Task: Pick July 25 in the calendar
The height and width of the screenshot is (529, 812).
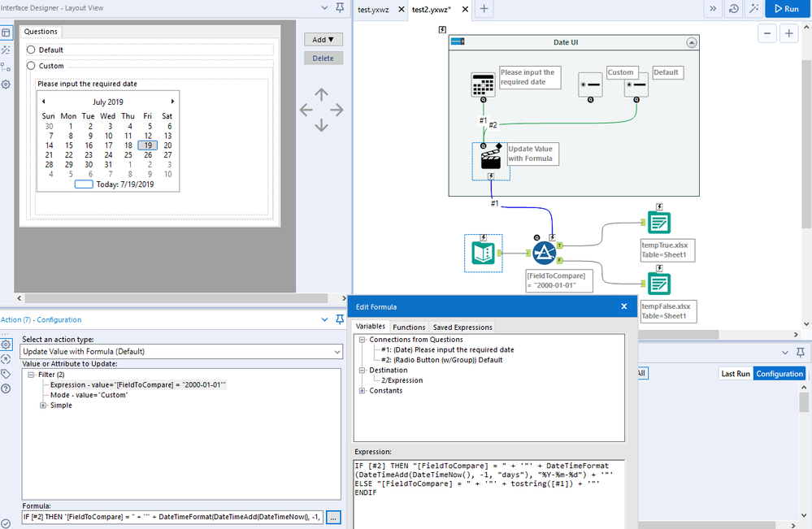Action: point(128,155)
